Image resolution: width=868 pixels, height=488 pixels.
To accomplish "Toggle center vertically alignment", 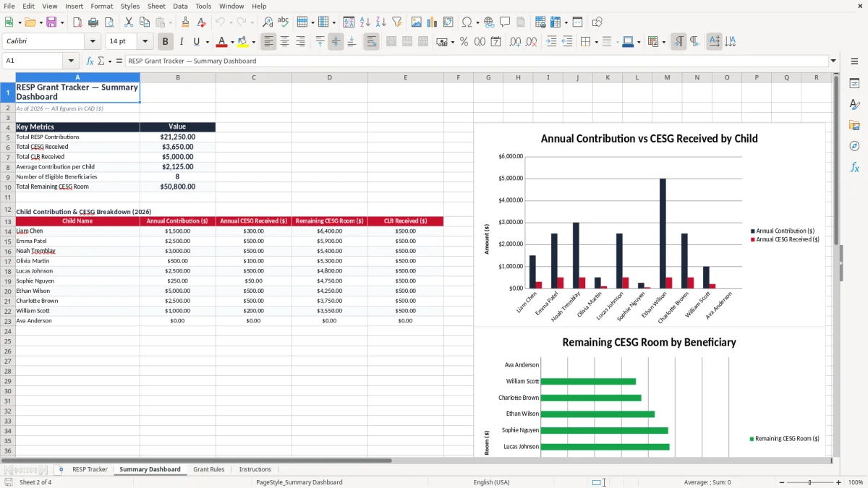I will click(336, 42).
